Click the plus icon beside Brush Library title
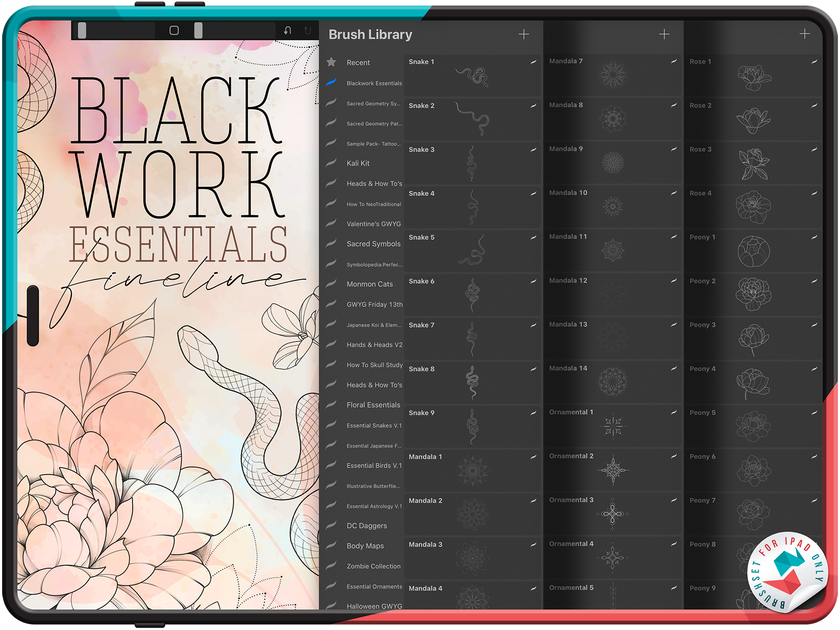Image resolution: width=840 pixels, height=630 pixels. [x=523, y=34]
